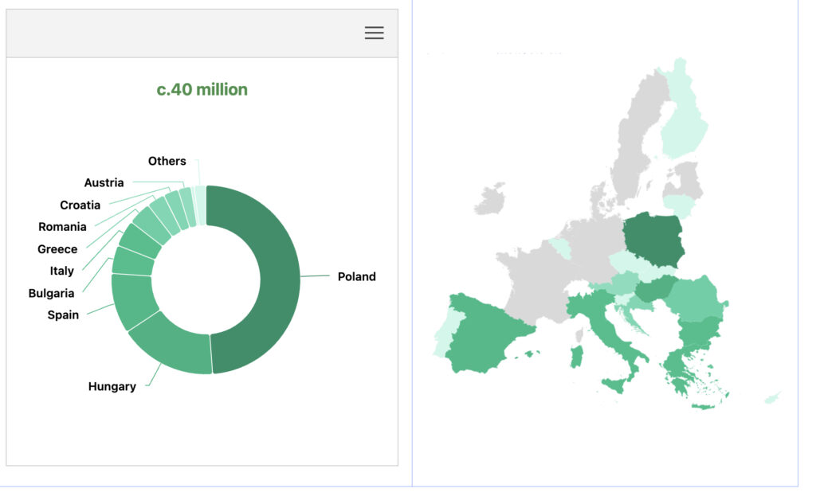Image resolution: width=816 pixels, height=504 pixels.
Task: Click the Austria chart label
Action: pyautogui.click(x=104, y=183)
